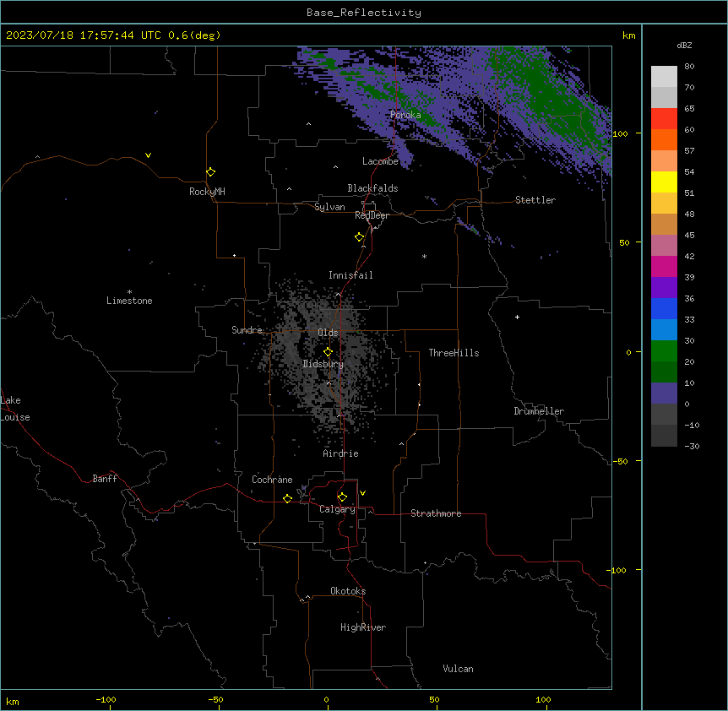Click the ThreeHills label
This screenshot has width=728, height=711.
click(454, 353)
